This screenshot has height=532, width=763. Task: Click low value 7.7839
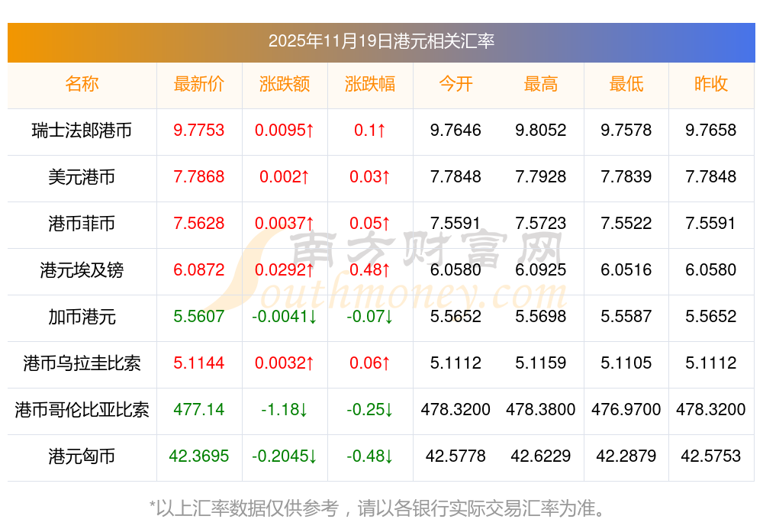626,176
